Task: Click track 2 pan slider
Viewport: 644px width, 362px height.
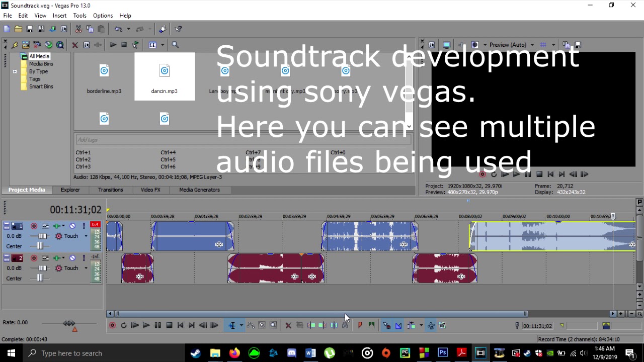Action: (x=39, y=279)
